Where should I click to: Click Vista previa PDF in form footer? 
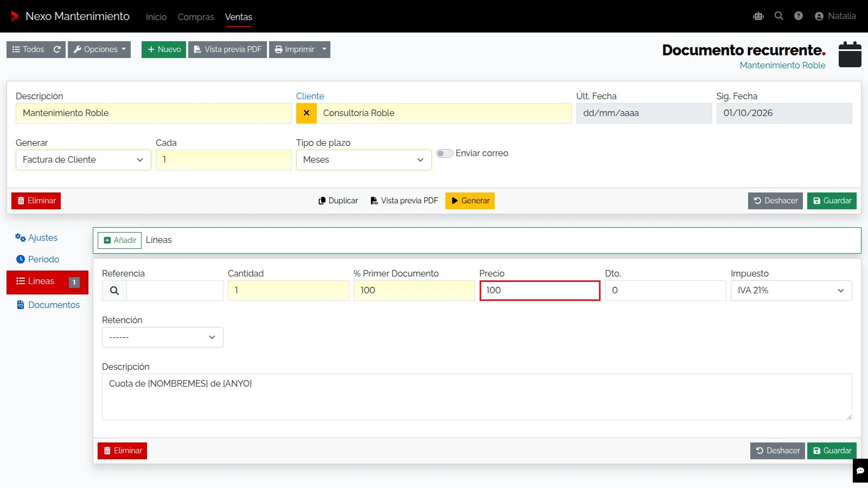[x=404, y=201]
